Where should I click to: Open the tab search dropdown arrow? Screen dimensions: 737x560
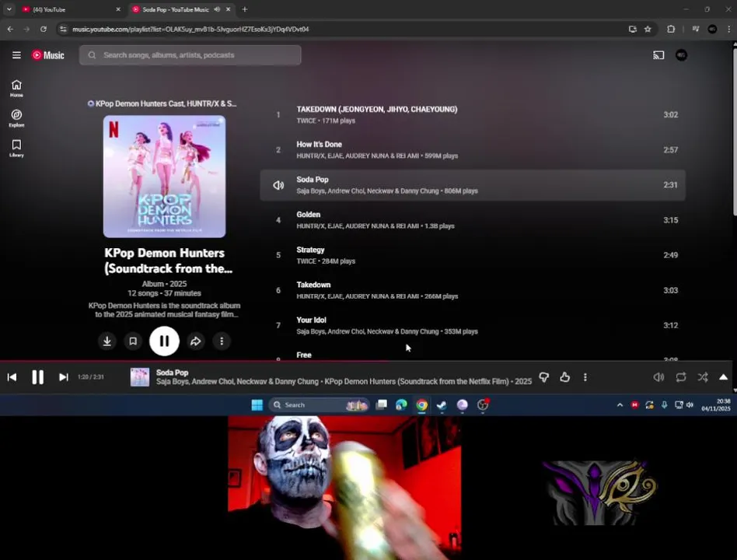point(9,9)
